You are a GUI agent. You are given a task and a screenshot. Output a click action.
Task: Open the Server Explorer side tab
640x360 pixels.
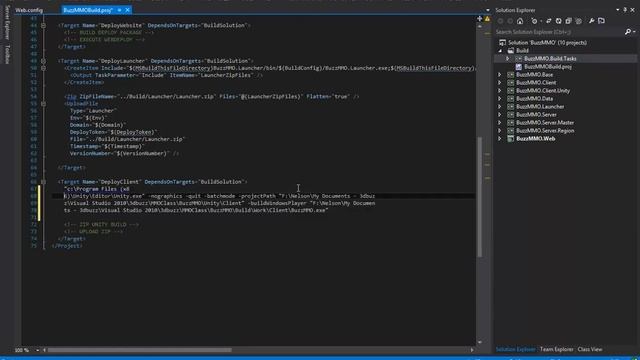pos(7,22)
